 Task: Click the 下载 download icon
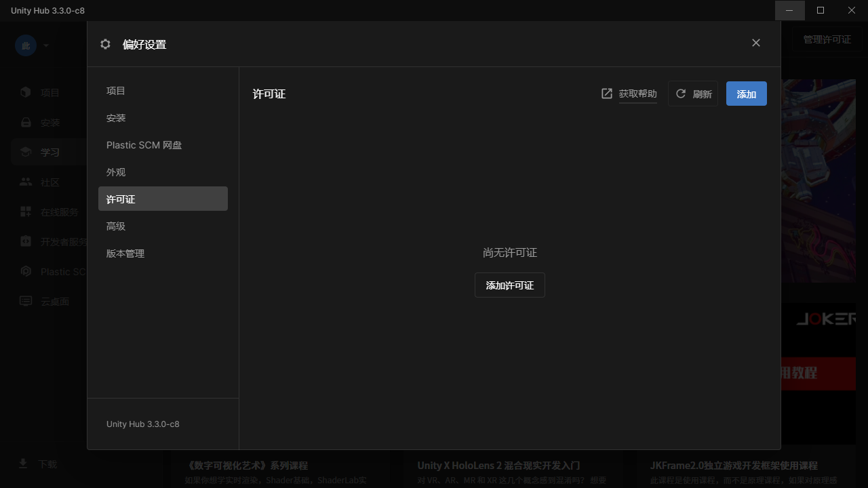[x=23, y=464]
